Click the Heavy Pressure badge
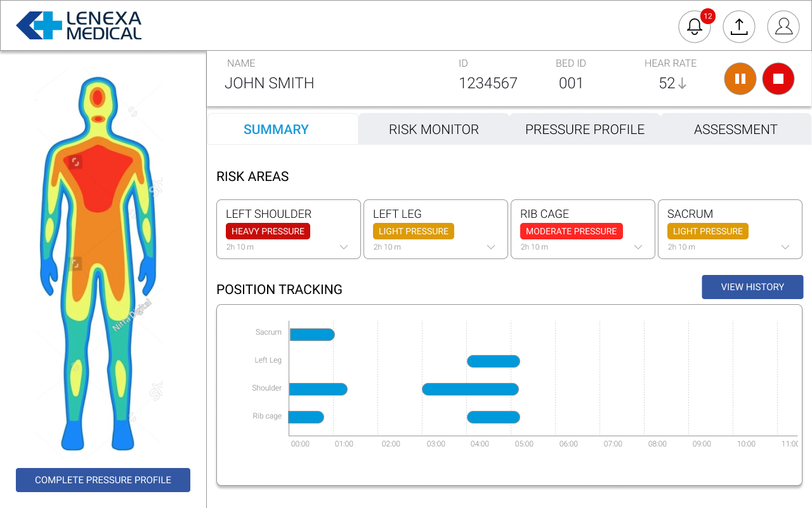 [268, 231]
